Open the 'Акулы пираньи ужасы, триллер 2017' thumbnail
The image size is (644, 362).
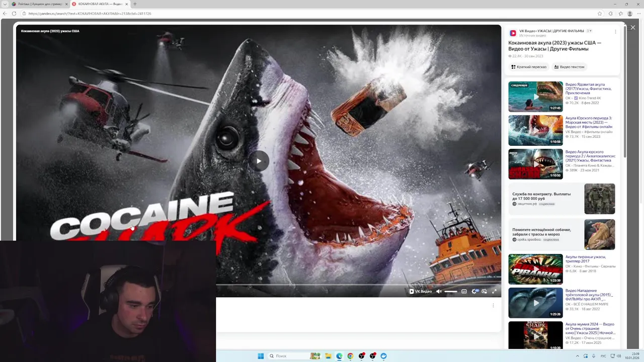coord(535,269)
